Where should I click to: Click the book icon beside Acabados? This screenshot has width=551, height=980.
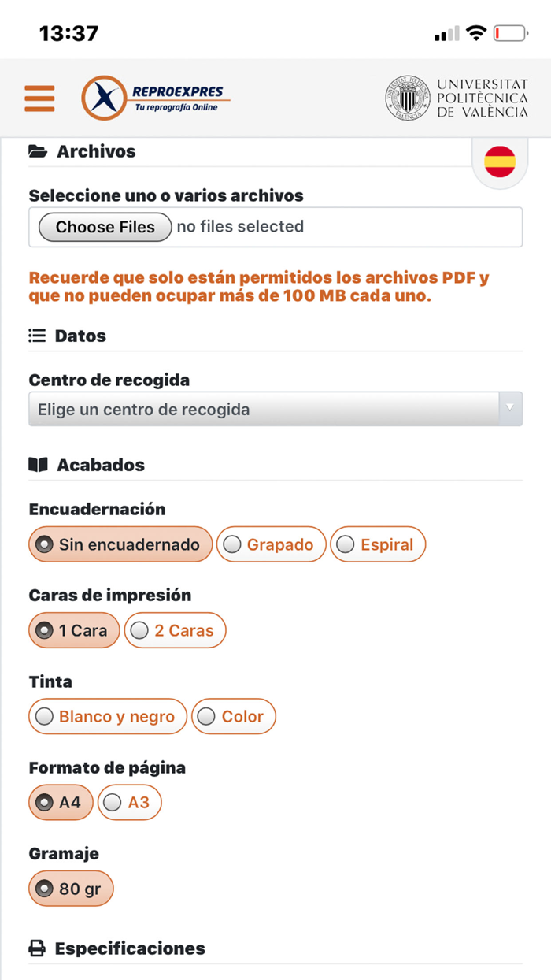coord(38,463)
